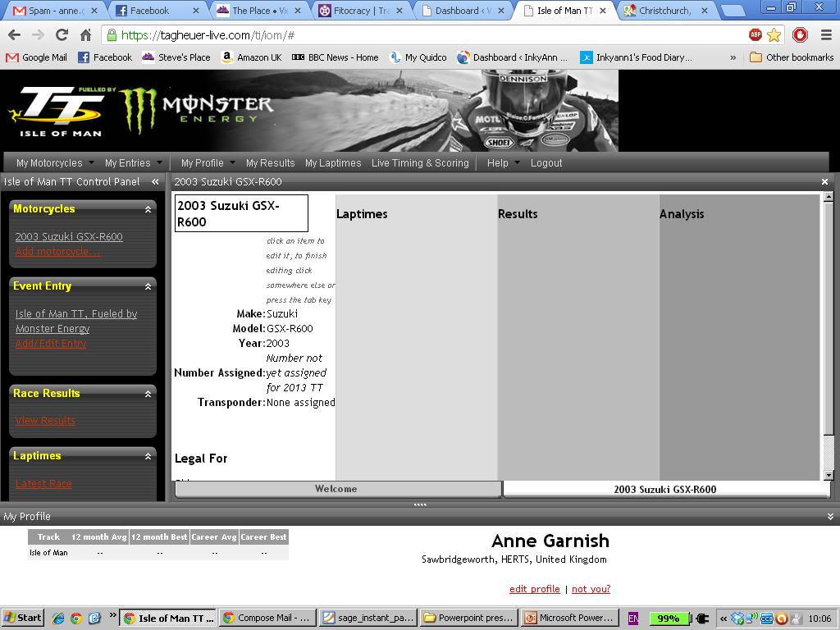Screen dimensions: 840x630
Task: Open Inkyann1's Food Diary bookmark
Action: tap(637, 57)
